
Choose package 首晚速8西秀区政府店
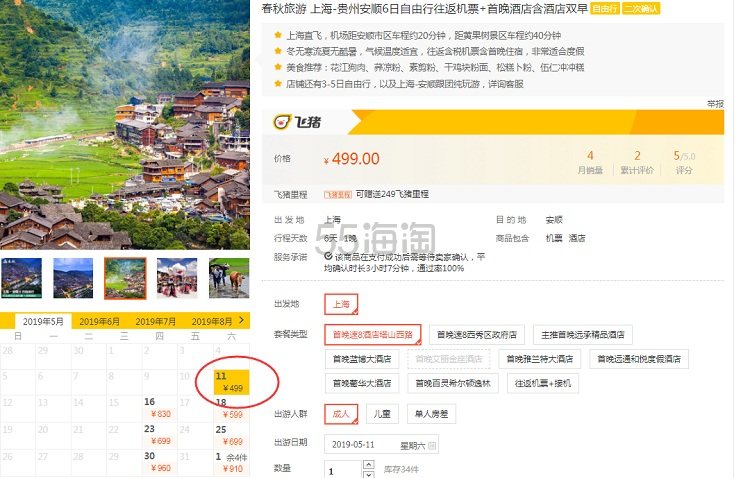(x=477, y=334)
